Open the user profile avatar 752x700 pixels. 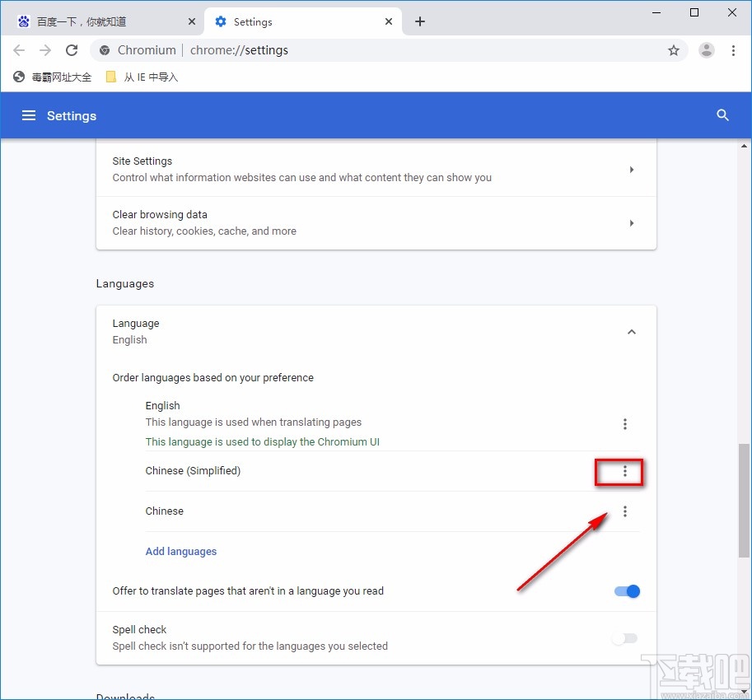coord(707,50)
